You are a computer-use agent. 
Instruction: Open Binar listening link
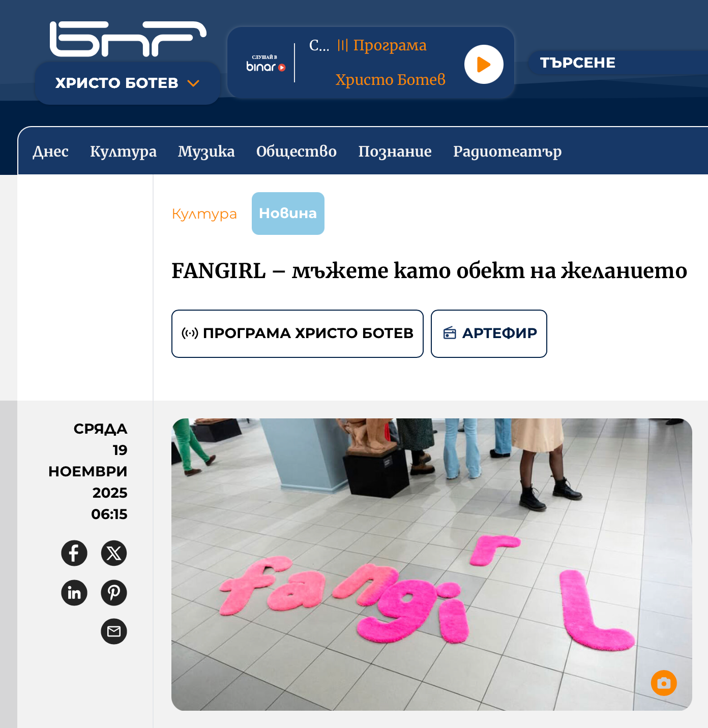tap(265, 63)
